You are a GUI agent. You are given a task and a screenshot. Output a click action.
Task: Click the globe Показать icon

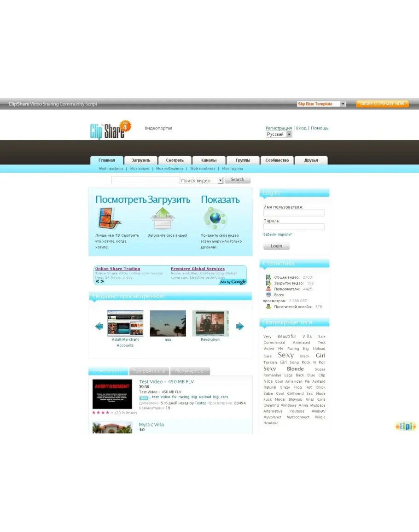215,218
